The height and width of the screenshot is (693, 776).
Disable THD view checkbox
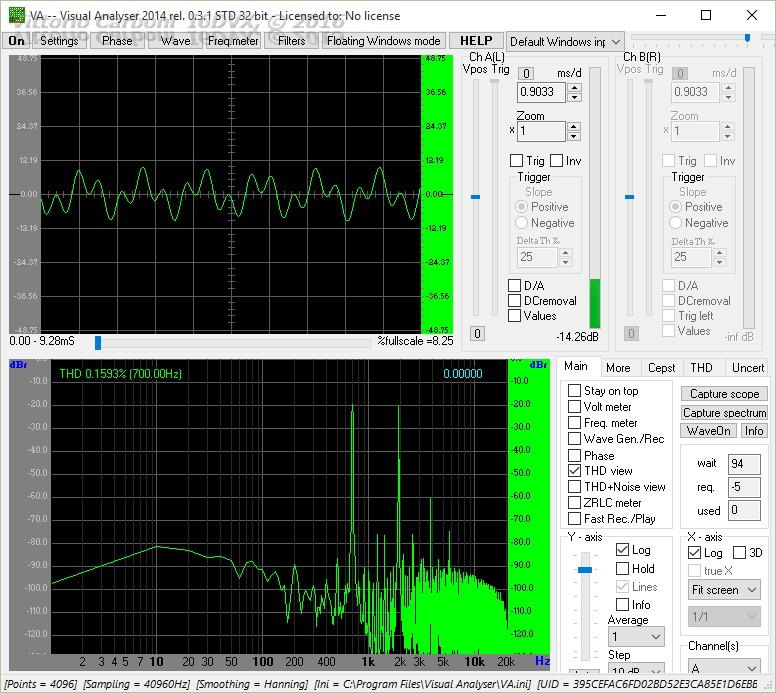(574, 470)
